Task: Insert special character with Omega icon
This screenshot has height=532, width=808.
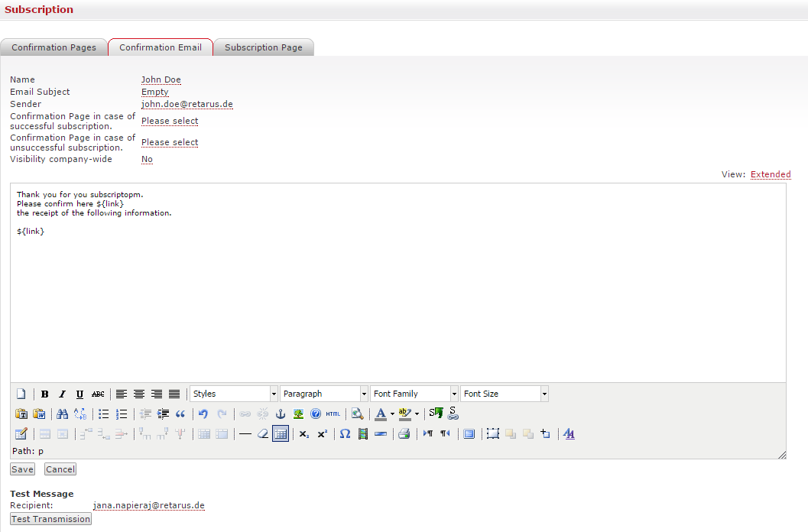Action: [x=345, y=434]
